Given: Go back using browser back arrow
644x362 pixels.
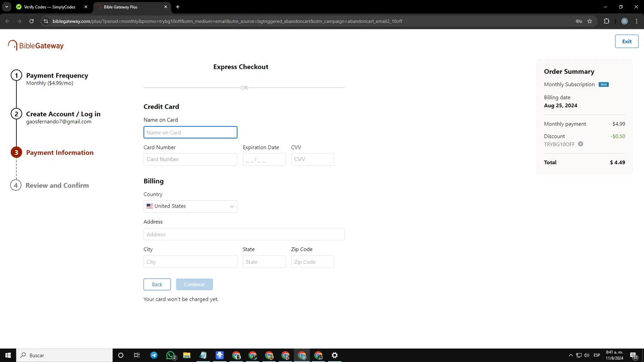Looking at the screenshot, I should (x=7, y=21).
